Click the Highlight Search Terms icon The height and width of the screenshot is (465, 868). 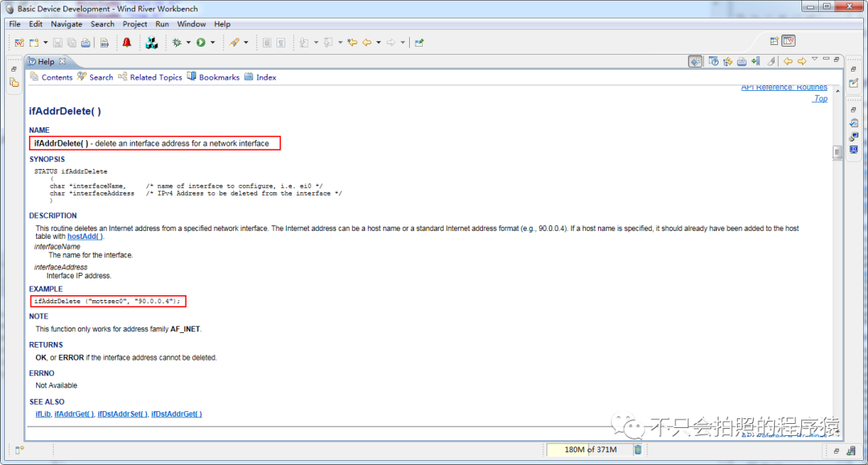(771, 61)
